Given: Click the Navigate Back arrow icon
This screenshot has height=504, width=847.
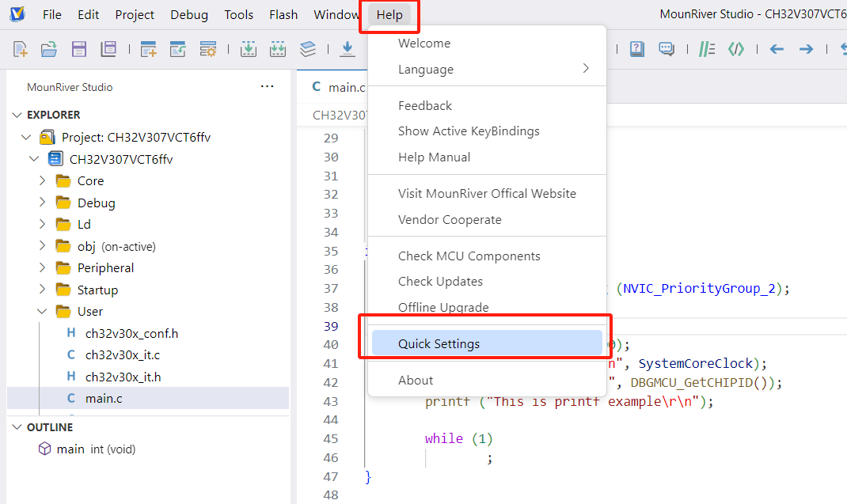Looking at the screenshot, I should pyautogui.click(x=777, y=49).
